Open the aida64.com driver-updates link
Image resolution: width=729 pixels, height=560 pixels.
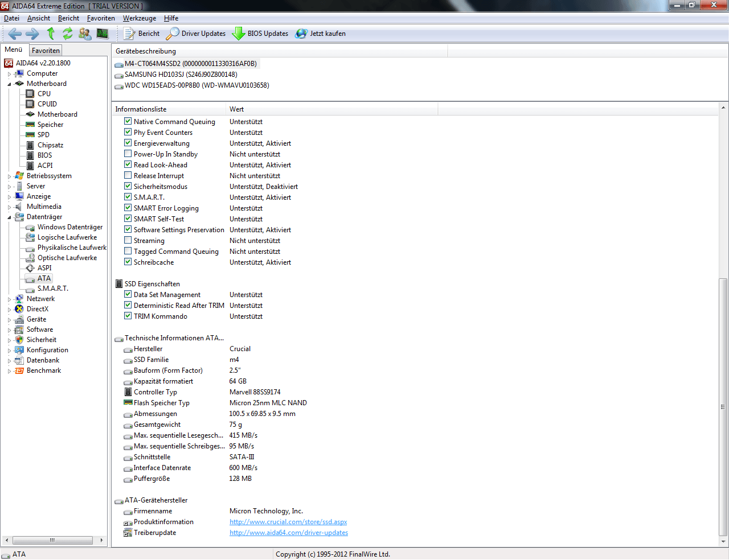289,533
